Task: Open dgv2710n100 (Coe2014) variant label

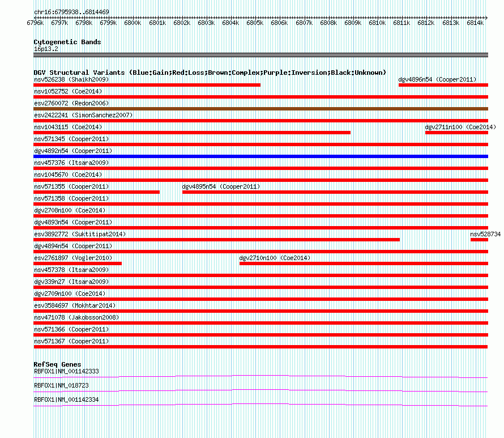Action: tap(275, 258)
